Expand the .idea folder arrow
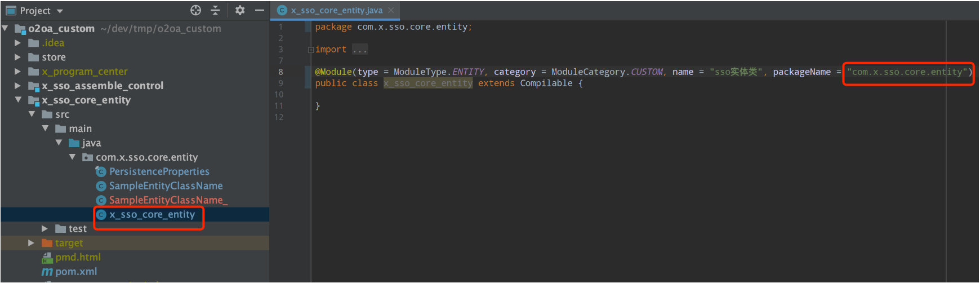This screenshot has height=283, width=980. point(18,43)
